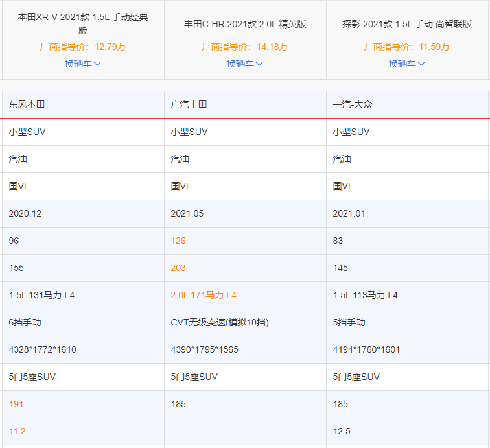Click the 145 torque value

pos(340,268)
